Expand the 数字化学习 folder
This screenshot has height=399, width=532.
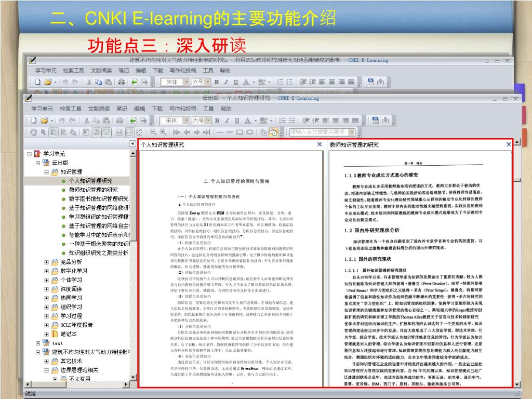pyautogui.click(x=46, y=271)
